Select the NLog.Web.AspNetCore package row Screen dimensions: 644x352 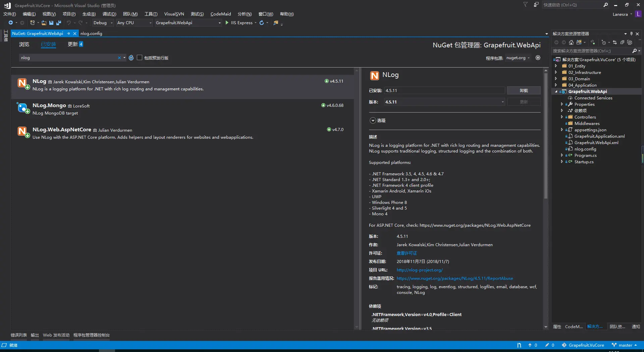point(182,133)
